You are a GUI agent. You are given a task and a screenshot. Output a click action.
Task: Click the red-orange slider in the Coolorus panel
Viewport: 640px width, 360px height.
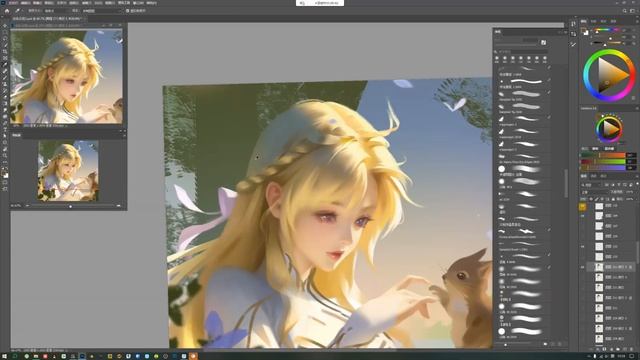coord(603,156)
